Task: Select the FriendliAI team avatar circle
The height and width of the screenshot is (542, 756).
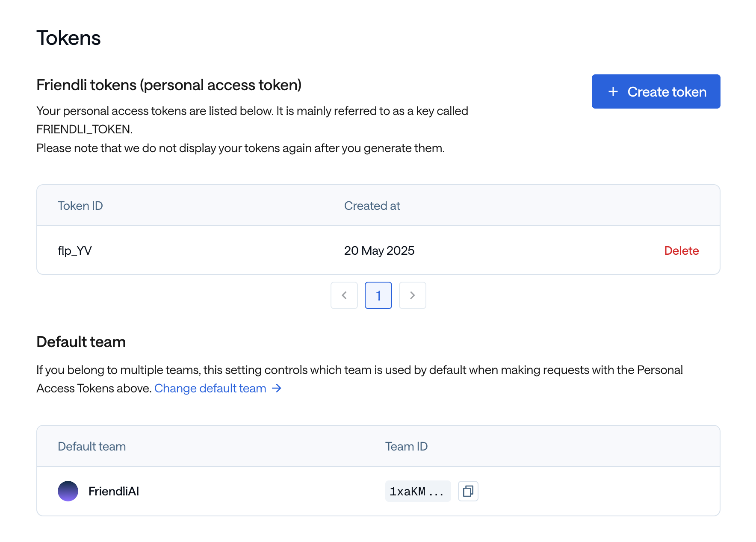Action: pyautogui.click(x=68, y=491)
